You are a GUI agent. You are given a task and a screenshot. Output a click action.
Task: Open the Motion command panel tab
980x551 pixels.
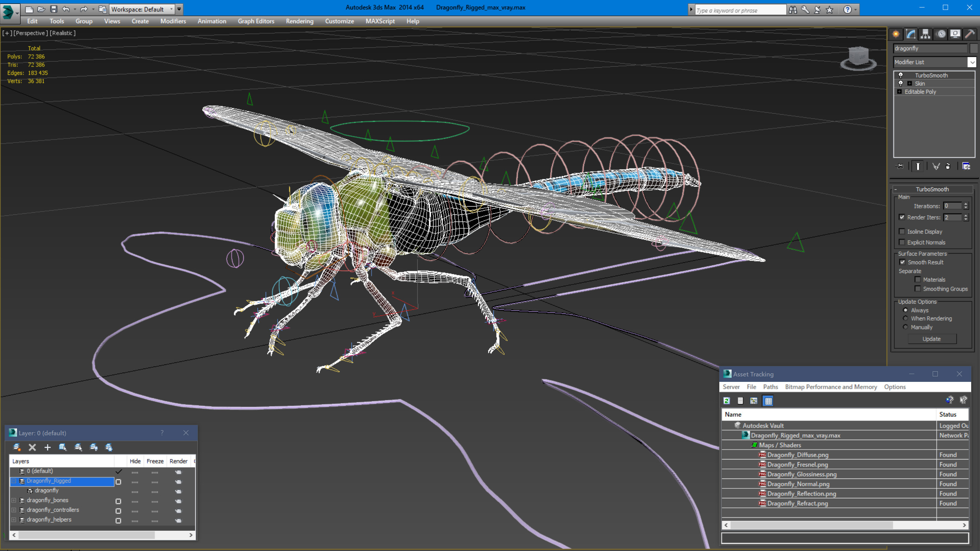point(941,34)
